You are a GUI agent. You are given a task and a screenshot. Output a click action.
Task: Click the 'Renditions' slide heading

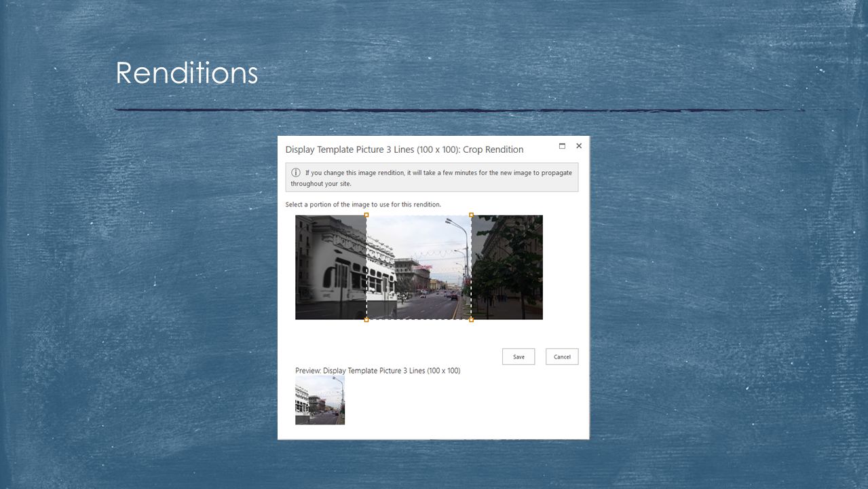(187, 73)
